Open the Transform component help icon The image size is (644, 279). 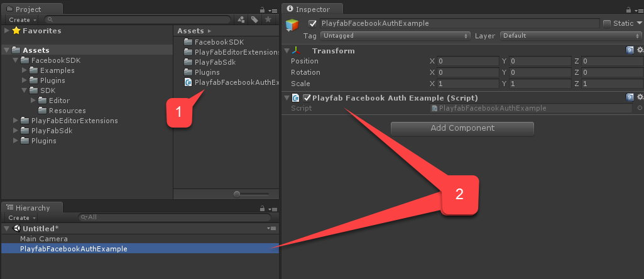pyautogui.click(x=630, y=50)
